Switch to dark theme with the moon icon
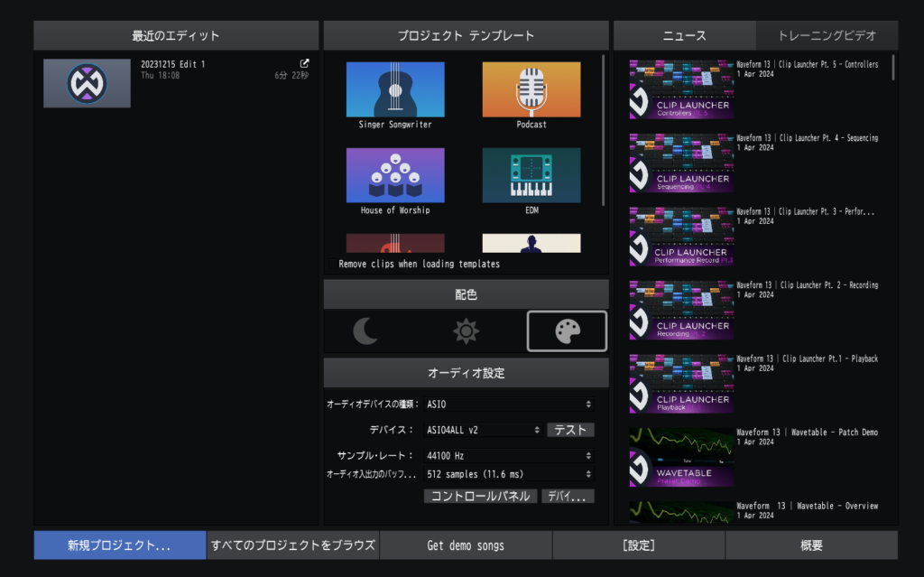The width and height of the screenshot is (924, 577). tap(365, 331)
